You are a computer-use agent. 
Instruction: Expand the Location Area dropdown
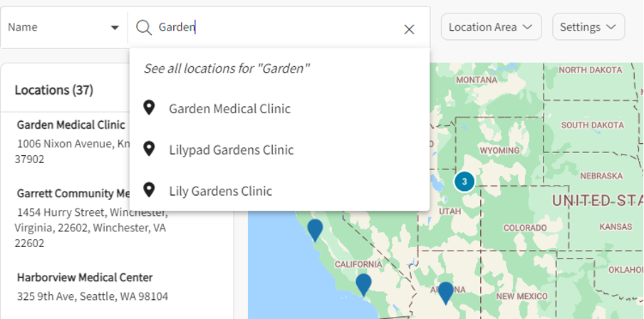pyautogui.click(x=491, y=27)
